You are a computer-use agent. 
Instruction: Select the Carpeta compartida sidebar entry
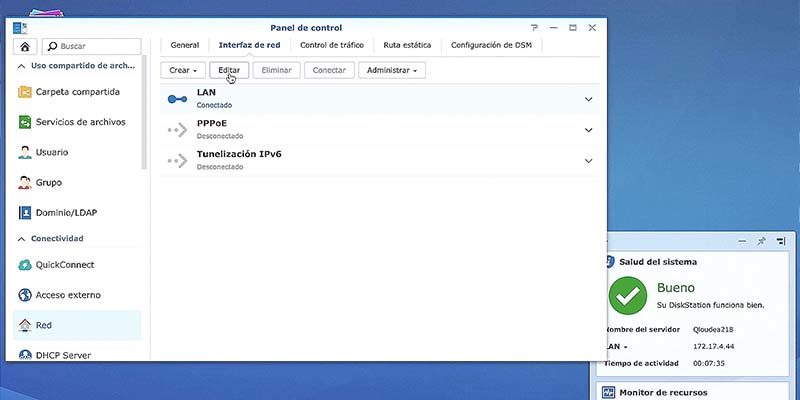[77, 92]
